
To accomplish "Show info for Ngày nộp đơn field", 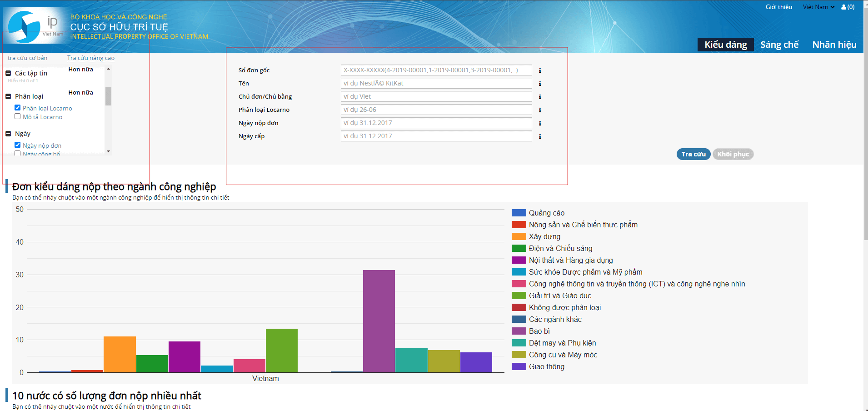I will click(540, 123).
